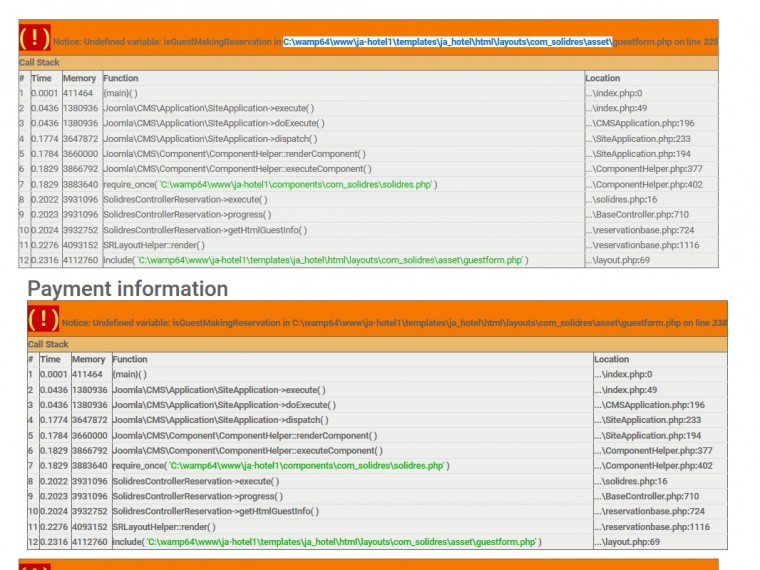This screenshot has width=760, height=570.
Task: Click "...\SiteApplication.php:194" in the line 338 table
Action: [x=648, y=435]
